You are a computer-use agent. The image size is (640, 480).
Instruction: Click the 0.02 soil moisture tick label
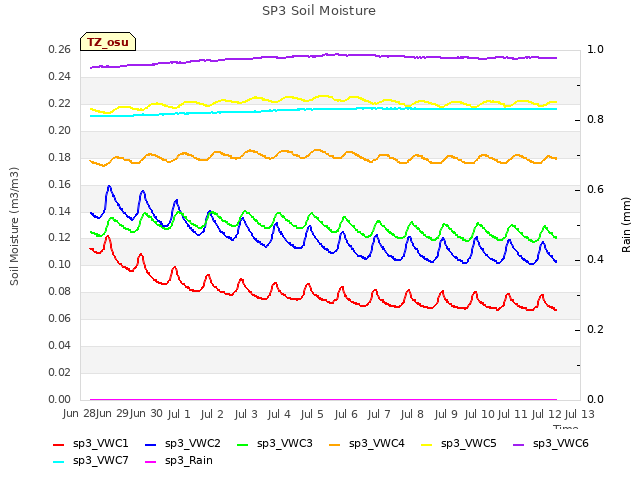[60, 372]
